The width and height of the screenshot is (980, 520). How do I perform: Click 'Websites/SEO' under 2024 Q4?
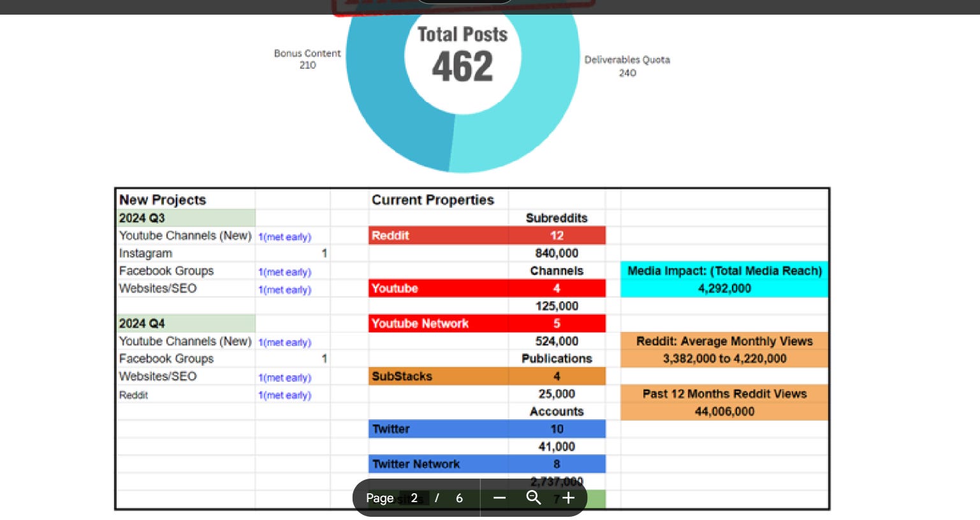pos(157,377)
